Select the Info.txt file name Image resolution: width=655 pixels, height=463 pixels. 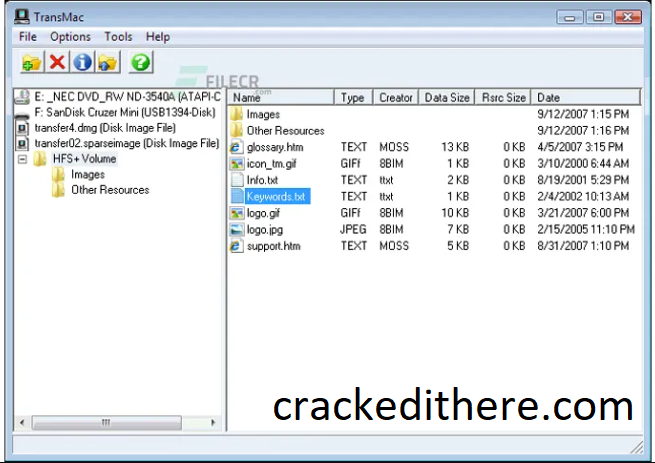262,180
